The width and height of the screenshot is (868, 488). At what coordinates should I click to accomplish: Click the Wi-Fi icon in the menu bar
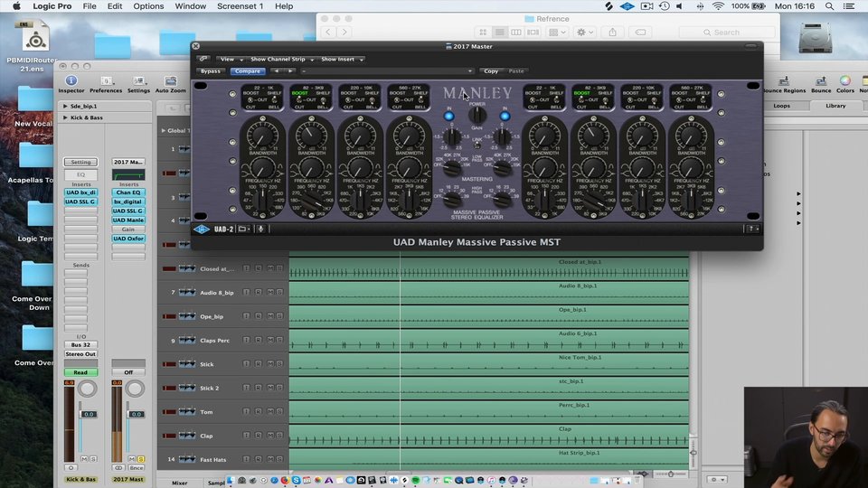pyautogui.click(x=718, y=6)
